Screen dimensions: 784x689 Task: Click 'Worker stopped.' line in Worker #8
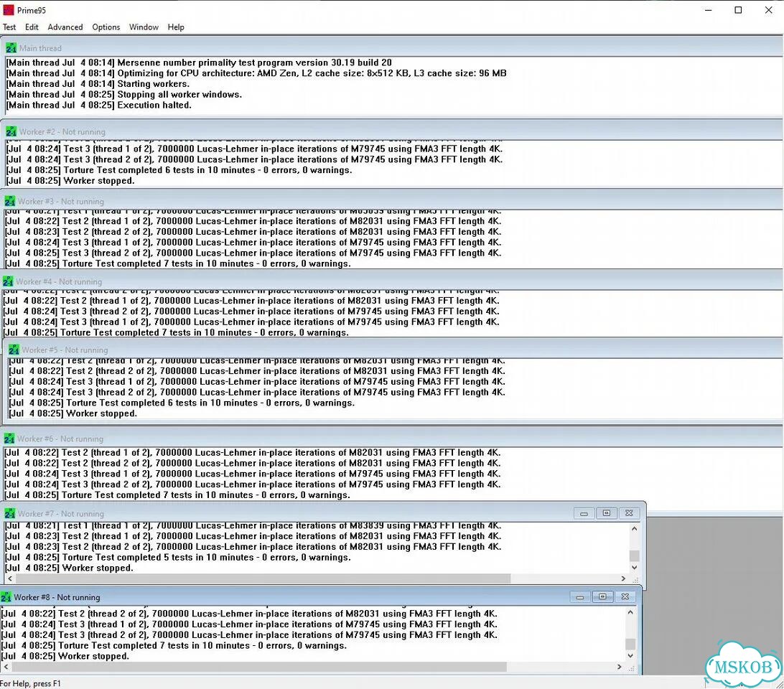(x=65, y=656)
